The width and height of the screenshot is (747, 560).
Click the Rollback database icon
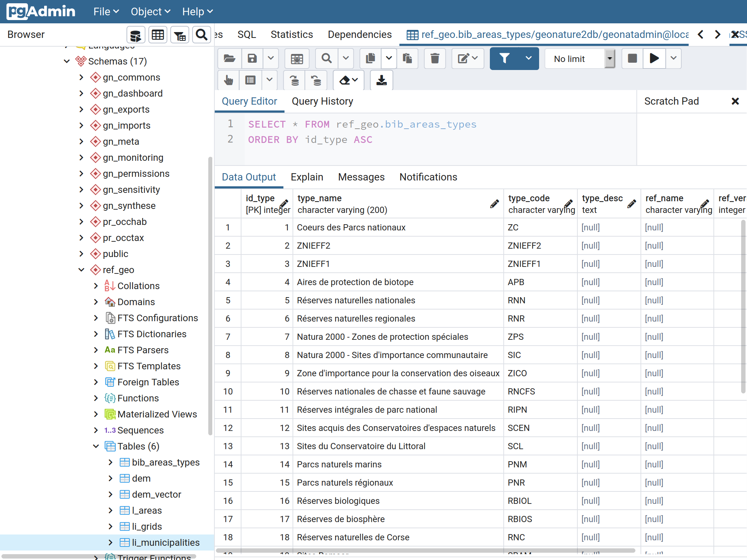tap(316, 80)
